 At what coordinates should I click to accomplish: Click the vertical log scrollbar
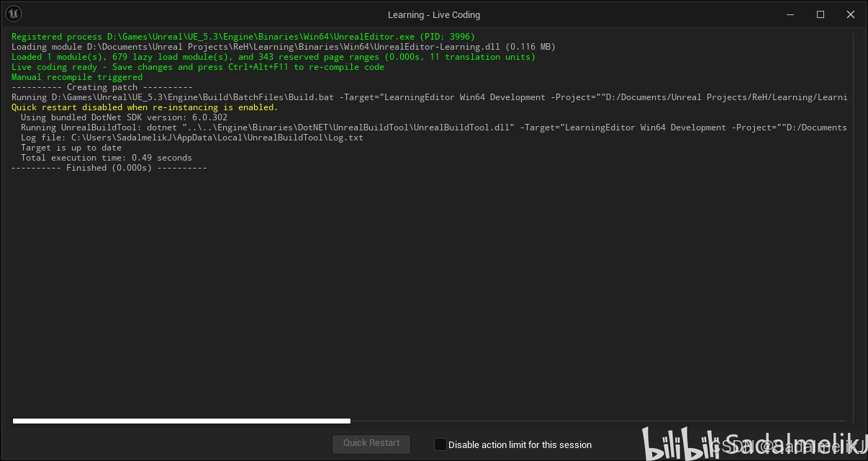[854, 229]
